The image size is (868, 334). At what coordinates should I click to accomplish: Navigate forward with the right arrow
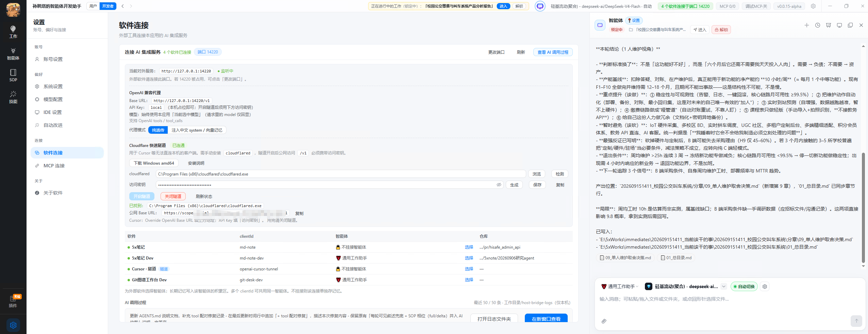click(131, 6)
